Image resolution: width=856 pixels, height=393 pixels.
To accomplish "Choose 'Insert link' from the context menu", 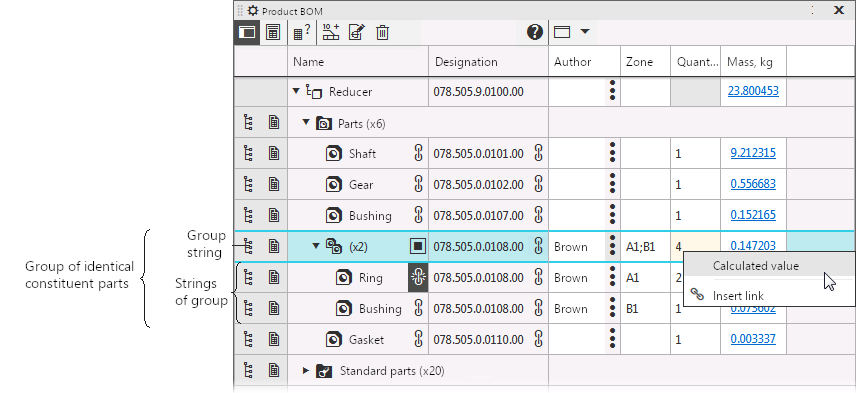I will (769, 296).
